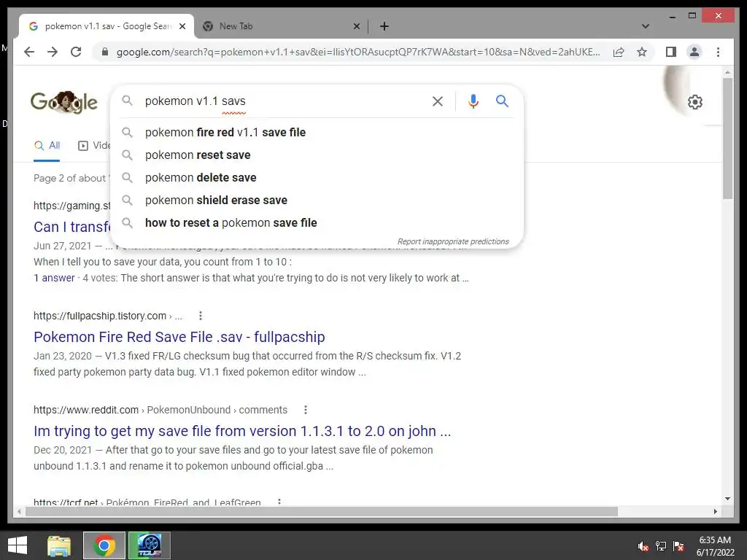747x560 pixels.
Task: Click the https://fullpacship.tistory.com URL text
Action: tap(99, 316)
